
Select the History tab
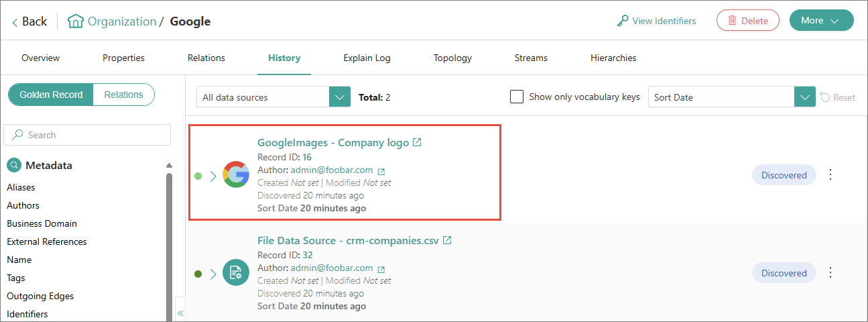[284, 58]
